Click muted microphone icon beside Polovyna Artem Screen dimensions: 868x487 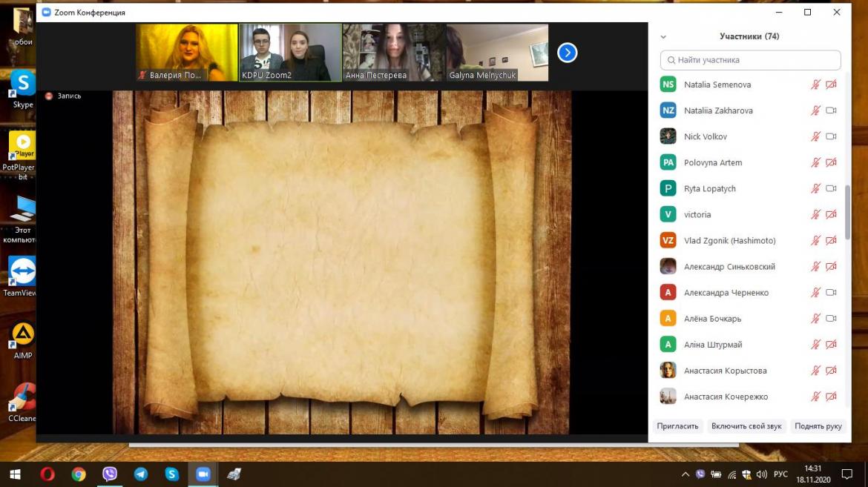coord(815,162)
